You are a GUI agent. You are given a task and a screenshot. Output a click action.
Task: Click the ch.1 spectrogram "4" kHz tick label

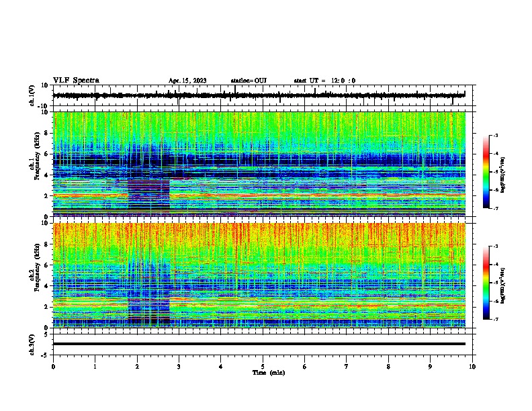click(47, 175)
